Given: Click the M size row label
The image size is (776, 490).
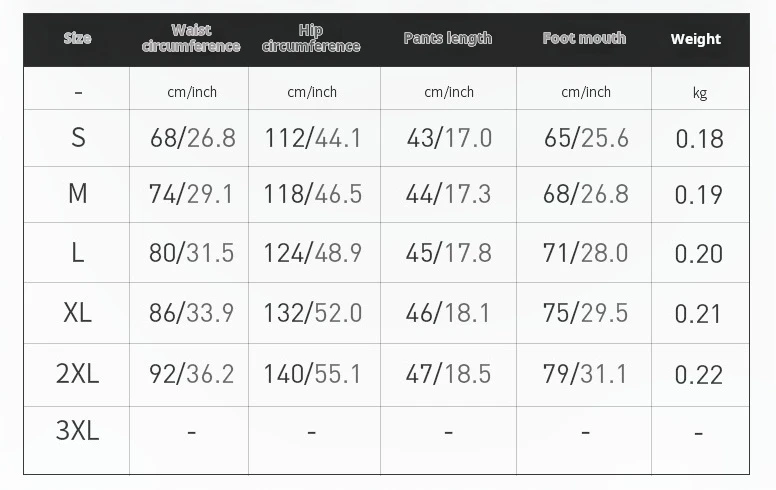Looking at the screenshot, I should (x=78, y=194).
